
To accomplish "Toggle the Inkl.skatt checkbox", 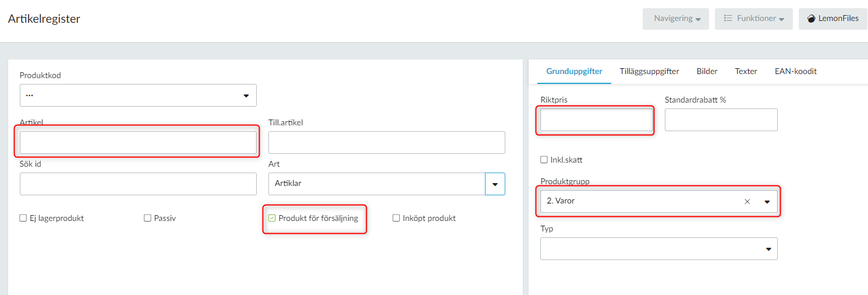I will tap(544, 159).
